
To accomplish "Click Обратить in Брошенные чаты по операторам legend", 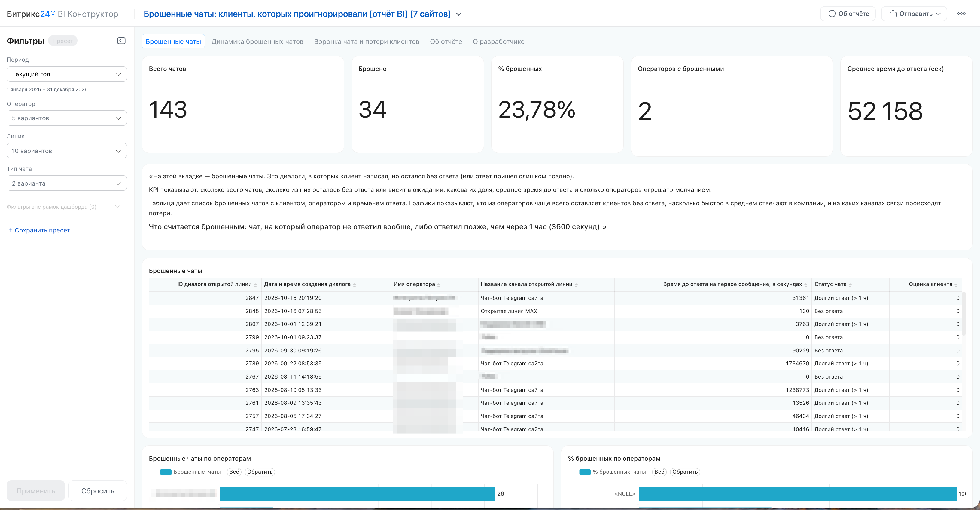I will (260, 472).
